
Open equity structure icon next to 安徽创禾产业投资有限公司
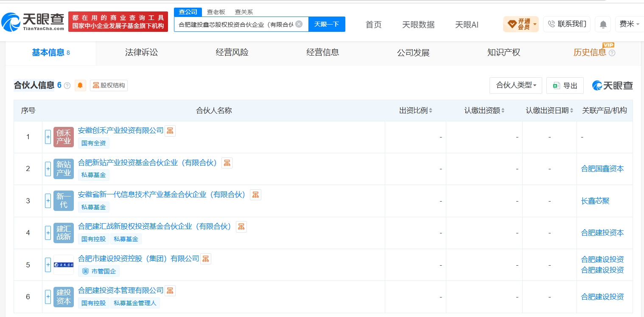point(170,131)
